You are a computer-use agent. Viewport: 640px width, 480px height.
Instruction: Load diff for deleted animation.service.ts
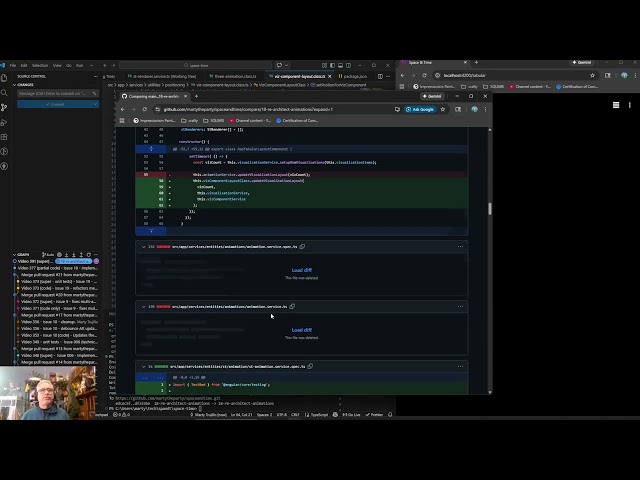click(302, 330)
